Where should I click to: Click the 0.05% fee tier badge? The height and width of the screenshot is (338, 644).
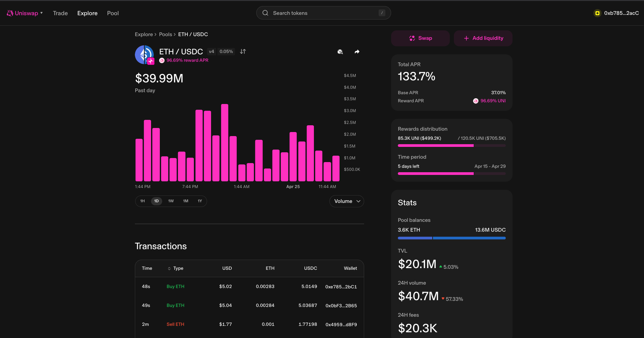pos(226,52)
